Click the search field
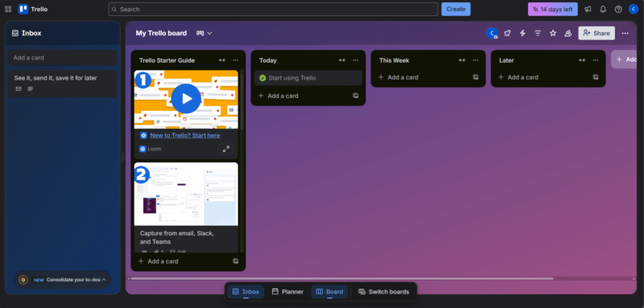The width and height of the screenshot is (644, 308). click(x=273, y=9)
